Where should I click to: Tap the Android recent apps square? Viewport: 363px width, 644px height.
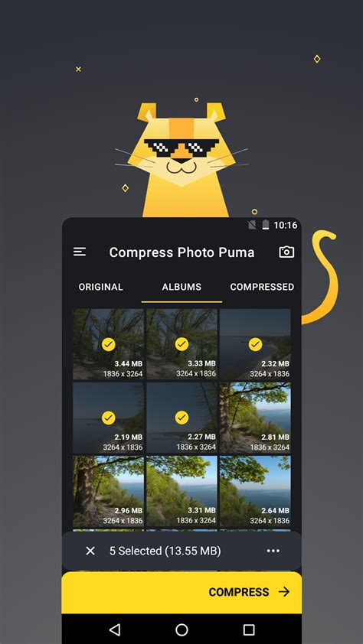point(249,629)
